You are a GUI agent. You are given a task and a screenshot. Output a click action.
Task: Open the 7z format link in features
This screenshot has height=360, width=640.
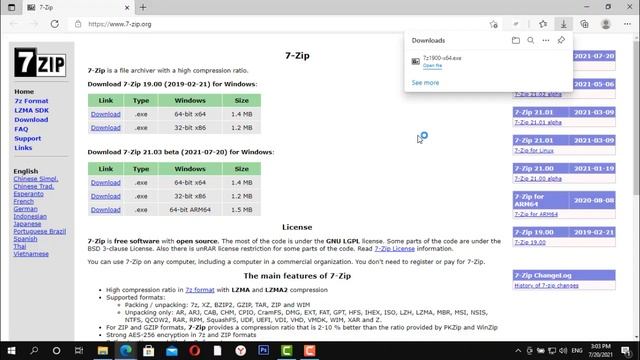click(x=200, y=290)
